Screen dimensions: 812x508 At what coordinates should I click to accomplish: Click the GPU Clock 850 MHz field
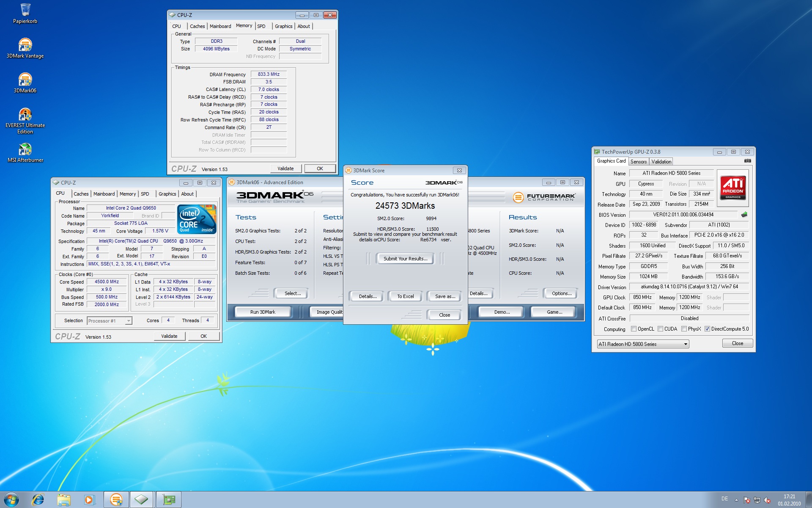642,297
